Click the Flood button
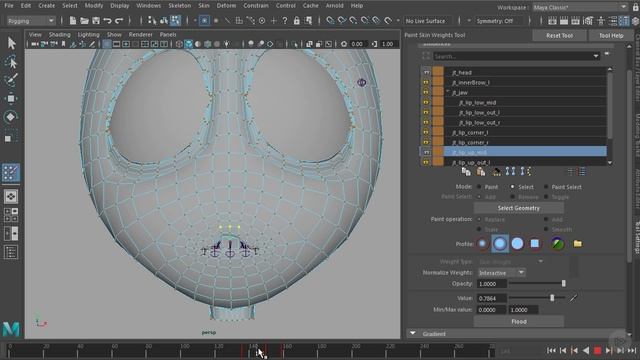640x360 pixels. click(x=519, y=322)
